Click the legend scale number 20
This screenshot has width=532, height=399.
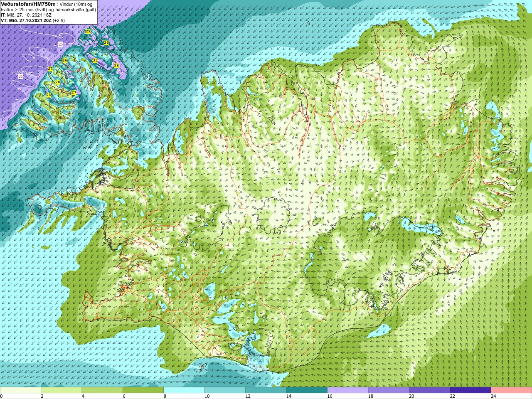click(411, 396)
